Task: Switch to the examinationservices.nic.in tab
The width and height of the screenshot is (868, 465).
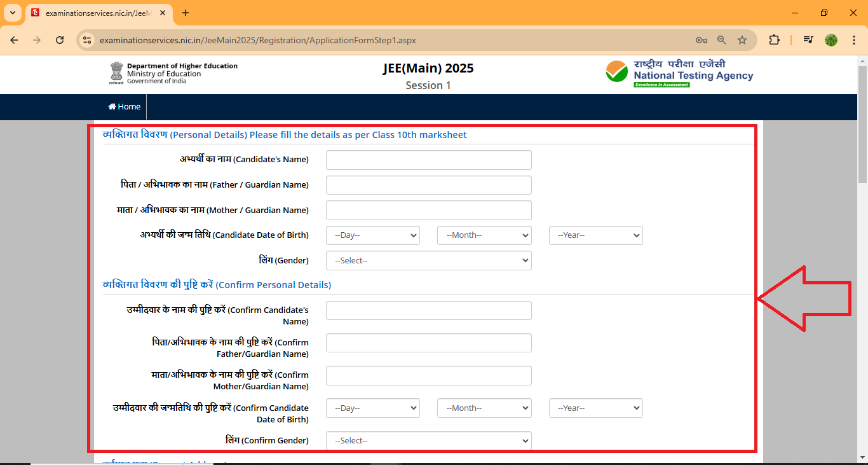Action: 95,13
